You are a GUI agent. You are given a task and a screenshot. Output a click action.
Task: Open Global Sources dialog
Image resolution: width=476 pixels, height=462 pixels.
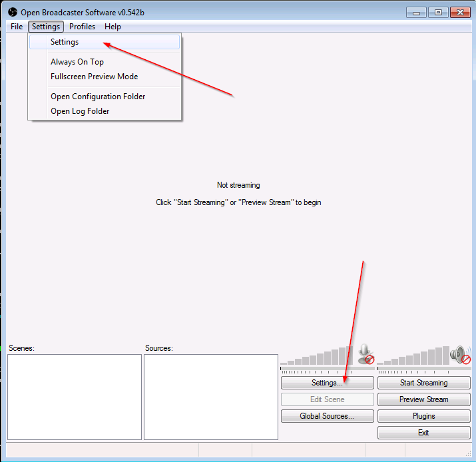pos(328,416)
